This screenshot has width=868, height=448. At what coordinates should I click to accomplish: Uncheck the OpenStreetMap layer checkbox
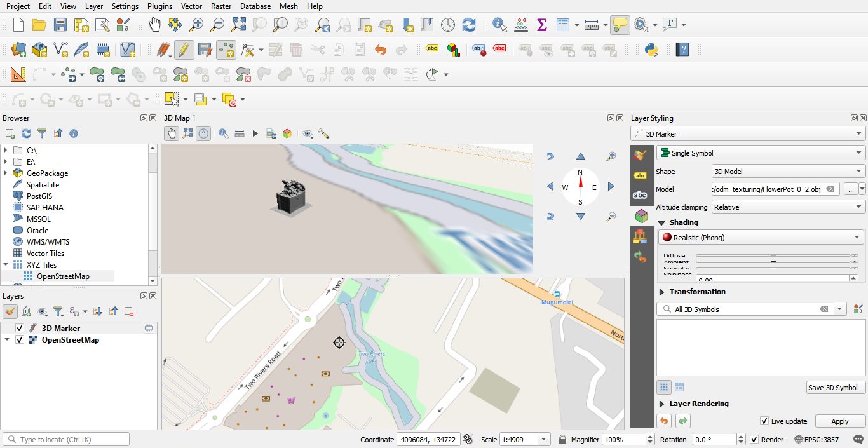[x=20, y=340]
